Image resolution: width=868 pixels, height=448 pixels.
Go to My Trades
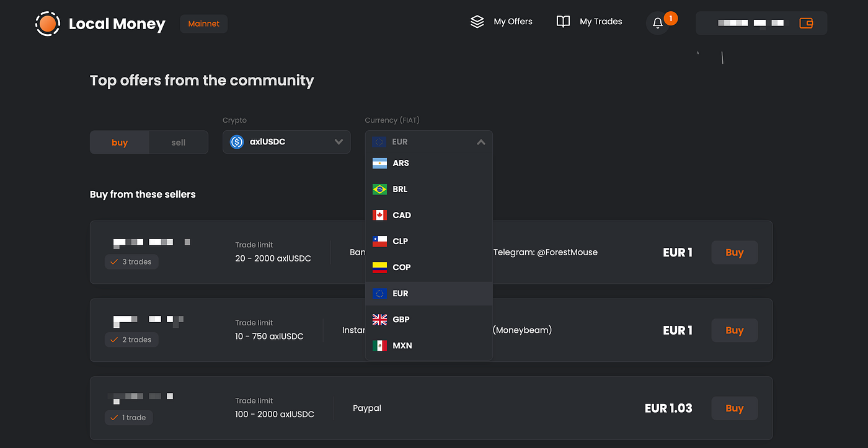point(600,21)
